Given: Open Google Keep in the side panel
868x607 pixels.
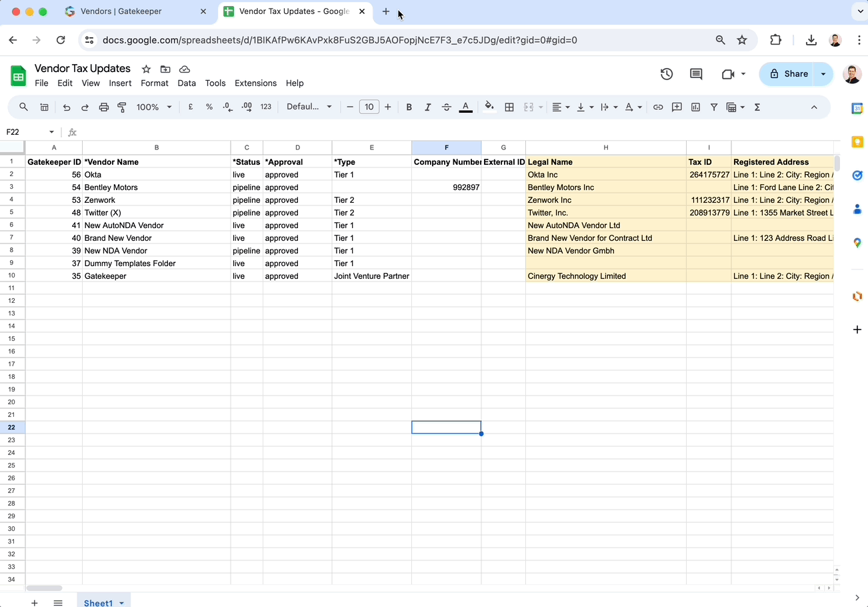Looking at the screenshot, I should click(857, 141).
